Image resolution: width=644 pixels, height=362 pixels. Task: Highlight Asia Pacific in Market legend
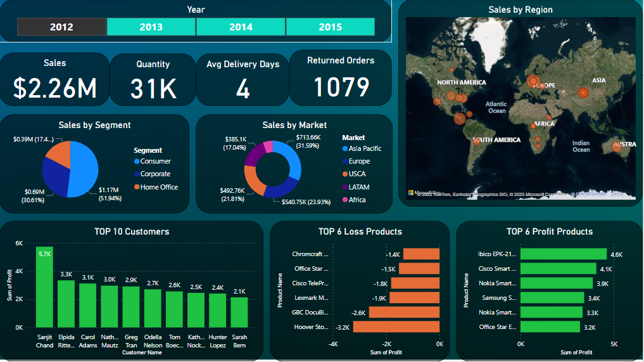pos(365,148)
